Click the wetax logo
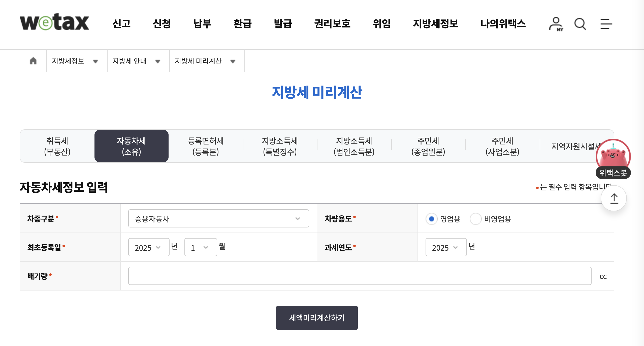 point(54,22)
